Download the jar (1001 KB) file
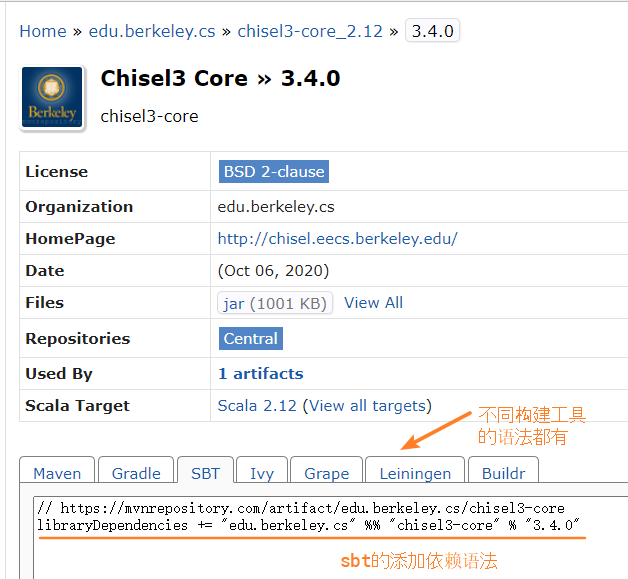The width and height of the screenshot is (628, 579). point(275,303)
